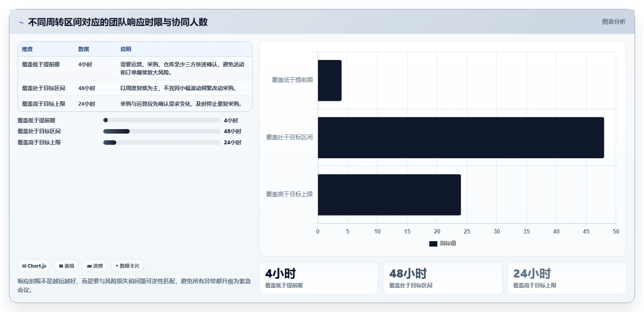Click the description starting 需要运营、采购

(183, 68)
